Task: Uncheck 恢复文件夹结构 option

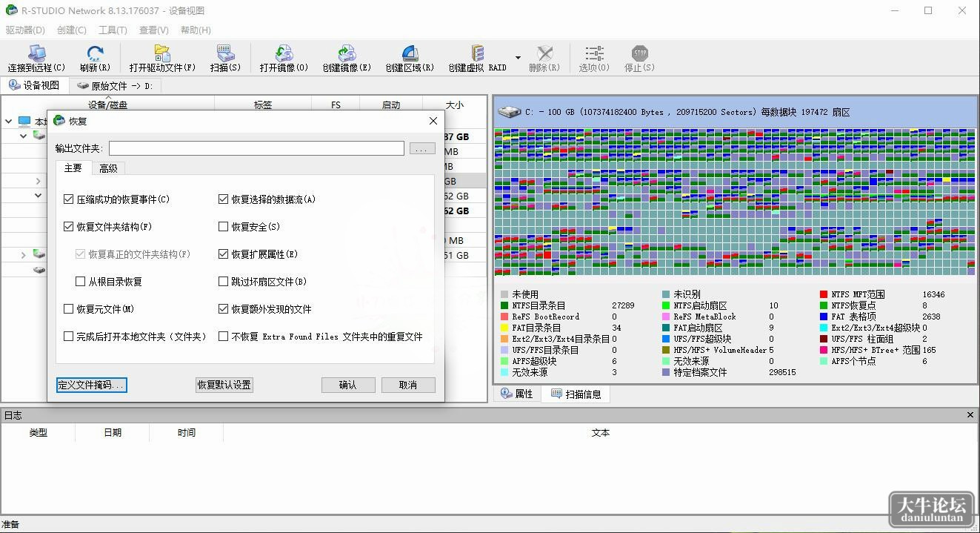Action: click(69, 227)
